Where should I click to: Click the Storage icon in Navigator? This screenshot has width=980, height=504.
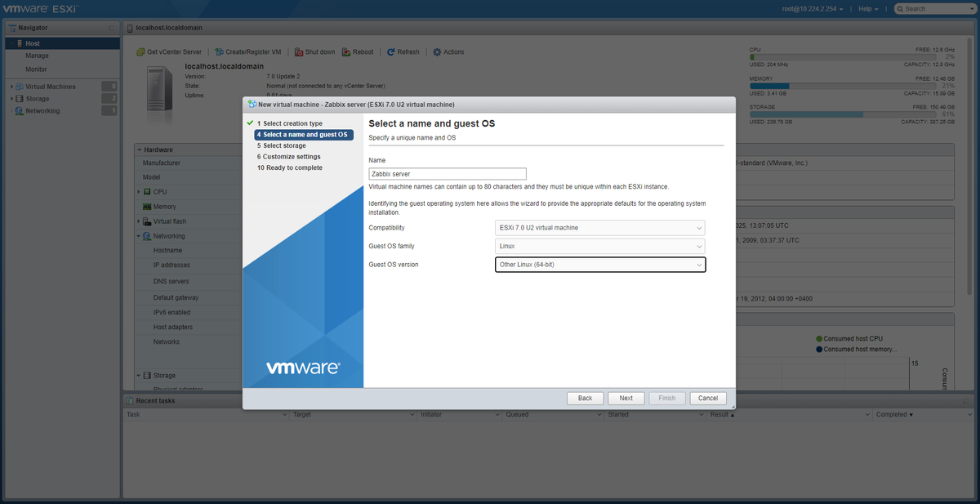(20, 99)
